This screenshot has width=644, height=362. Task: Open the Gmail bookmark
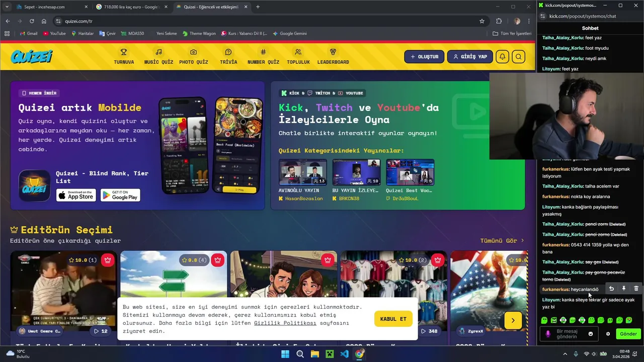[28, 34]
